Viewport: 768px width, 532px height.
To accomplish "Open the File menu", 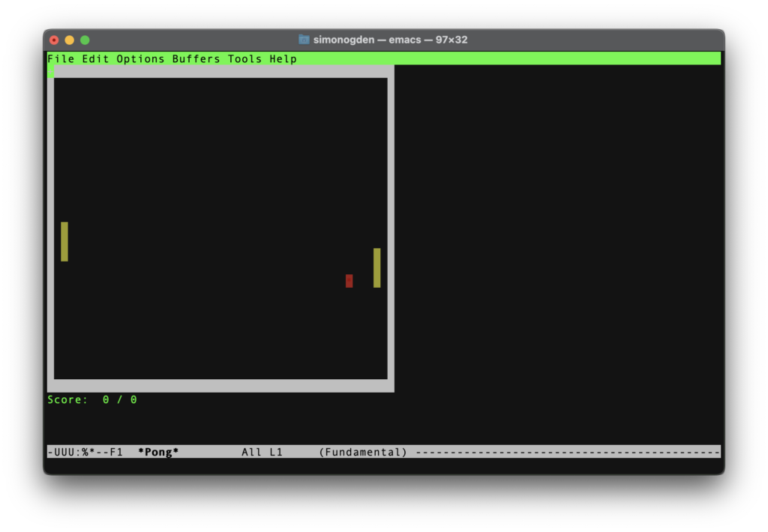I will (61, 58).
